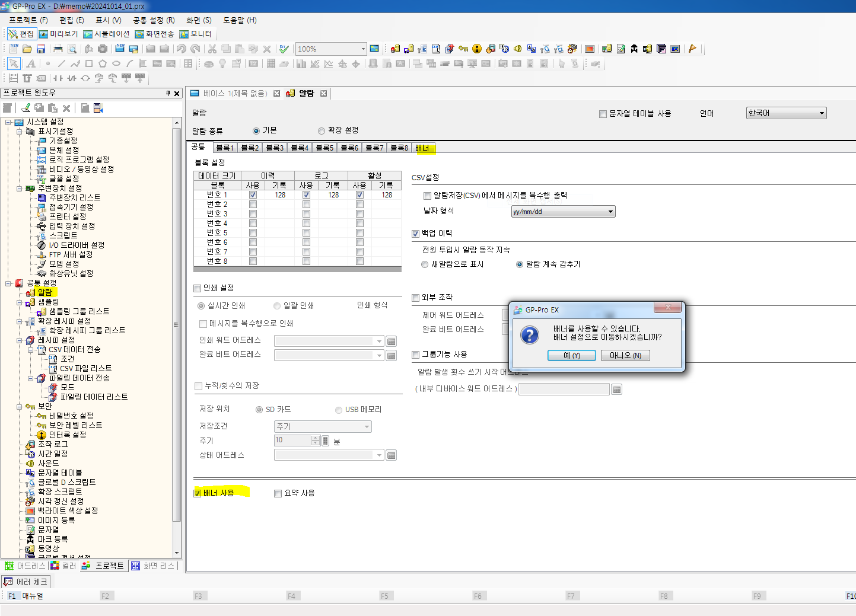Click the Print icon in toolbar
Viewport: 856px width, 616px height.
[x=58, y=49]
